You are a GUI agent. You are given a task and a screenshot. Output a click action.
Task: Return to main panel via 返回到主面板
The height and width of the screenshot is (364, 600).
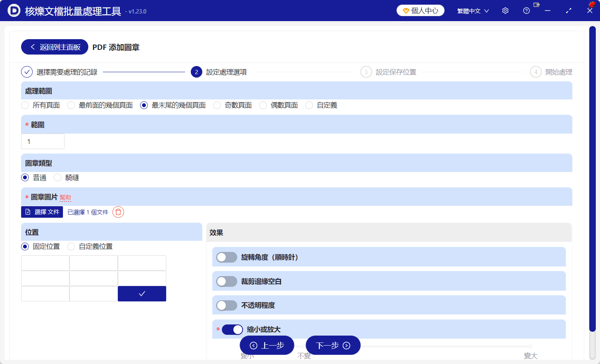pyautogui.click(x=55, y=47)
